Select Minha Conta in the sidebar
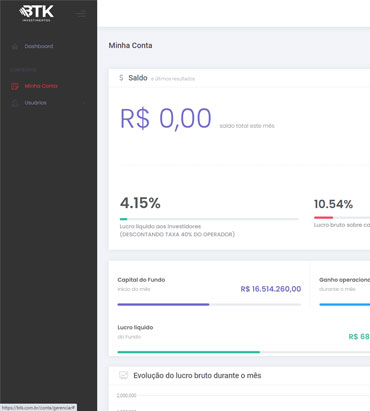The height and width of the screenshot is (411, 370). click(41, 86)
